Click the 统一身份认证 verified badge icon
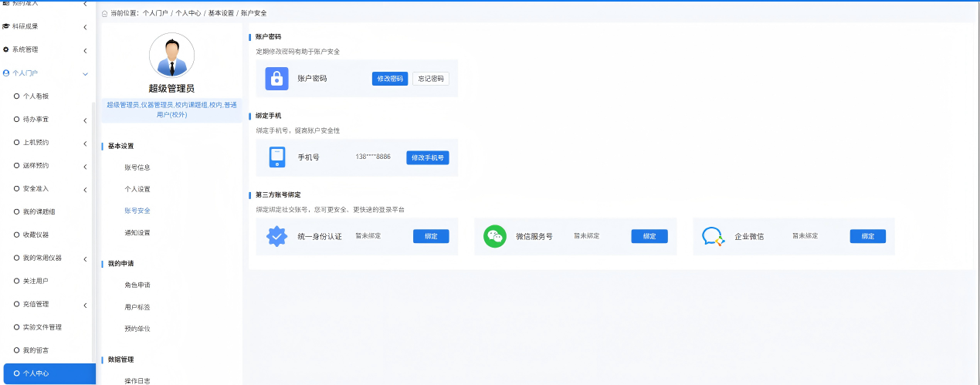980x385 pixels. click(x=276, y=236)
